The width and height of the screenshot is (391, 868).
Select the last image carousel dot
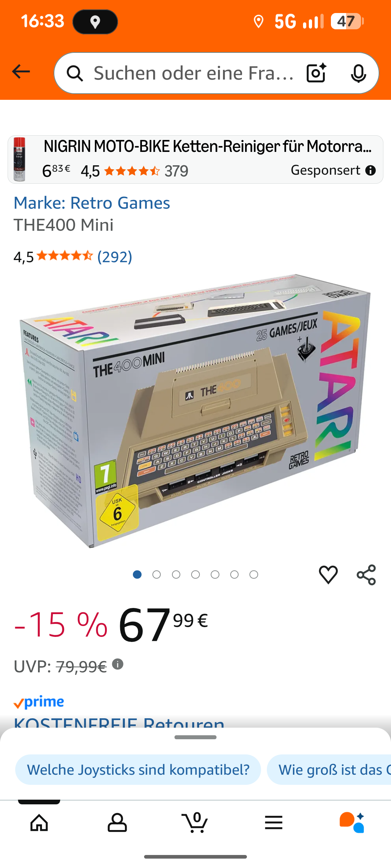pyautogui.click(x=254, y=575)
